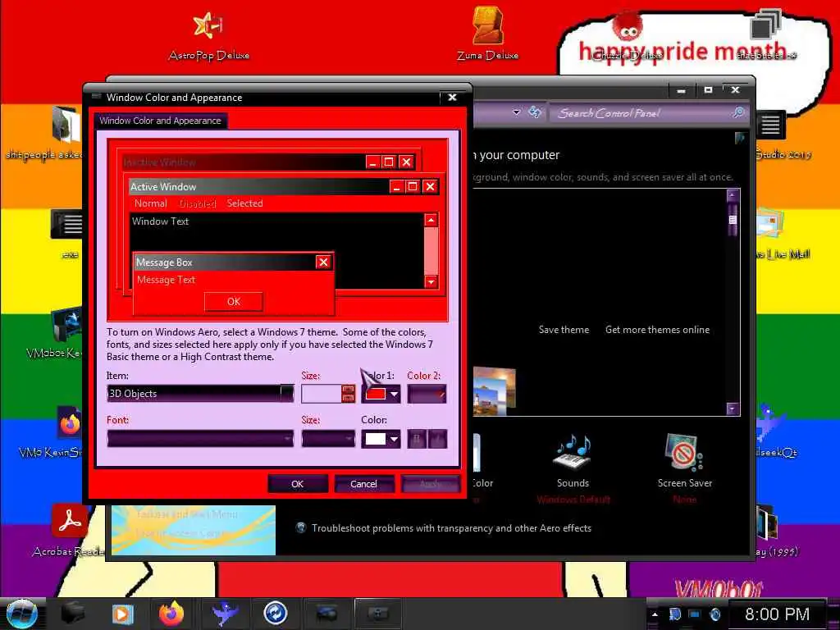
Task: Open the Color 1 picker dropdown
Action: point(381,394)
